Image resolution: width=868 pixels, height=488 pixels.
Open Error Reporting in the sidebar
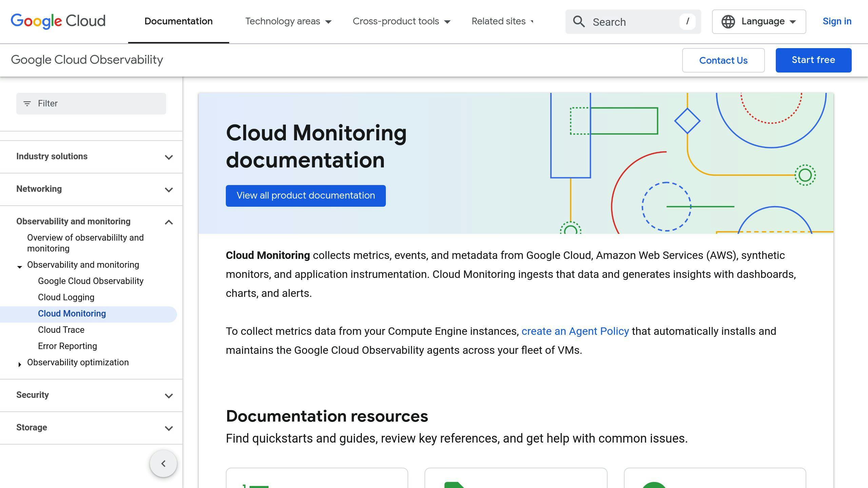67,346
